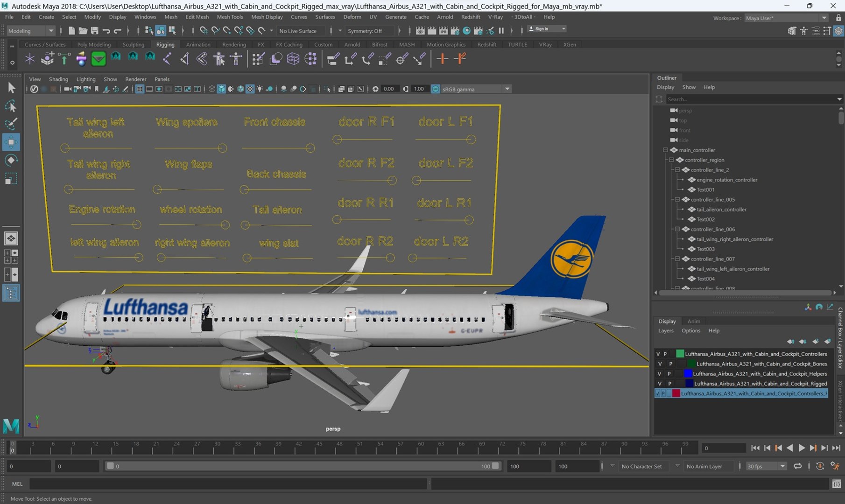Open the sRGB gamma view transform dropdown
This screenshot has width=845, height=504.
pyautogui.click(x=476, y=89)
